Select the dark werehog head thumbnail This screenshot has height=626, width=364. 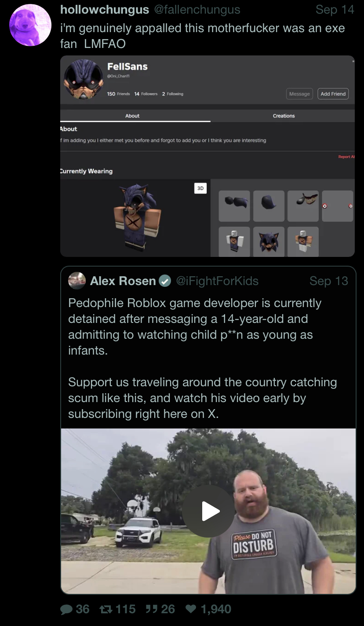[269, 242]
